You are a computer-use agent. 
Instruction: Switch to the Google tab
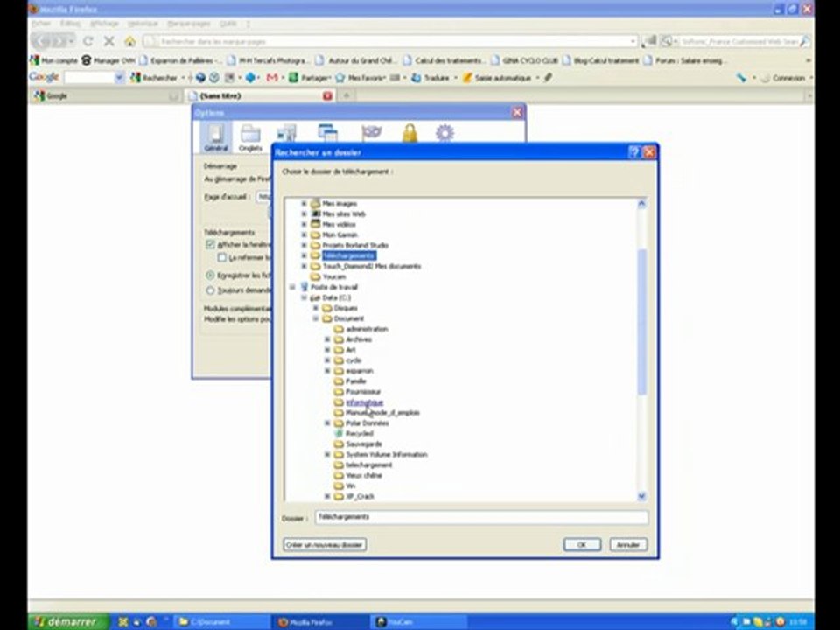point(106,96)
